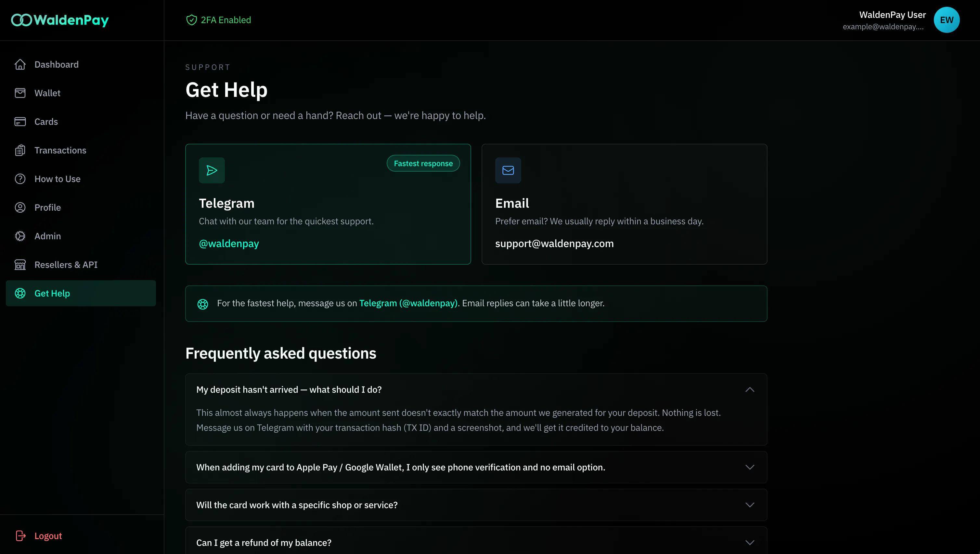Image resolution: width=980 pixels, height=554 pixels.
Task: Click My deposit hasn't arrived question title
Action: point(289,389)
